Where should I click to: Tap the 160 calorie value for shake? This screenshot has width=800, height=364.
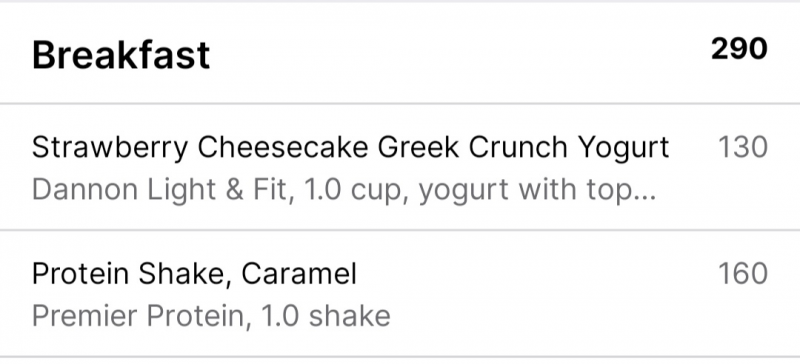coord(743,274)
